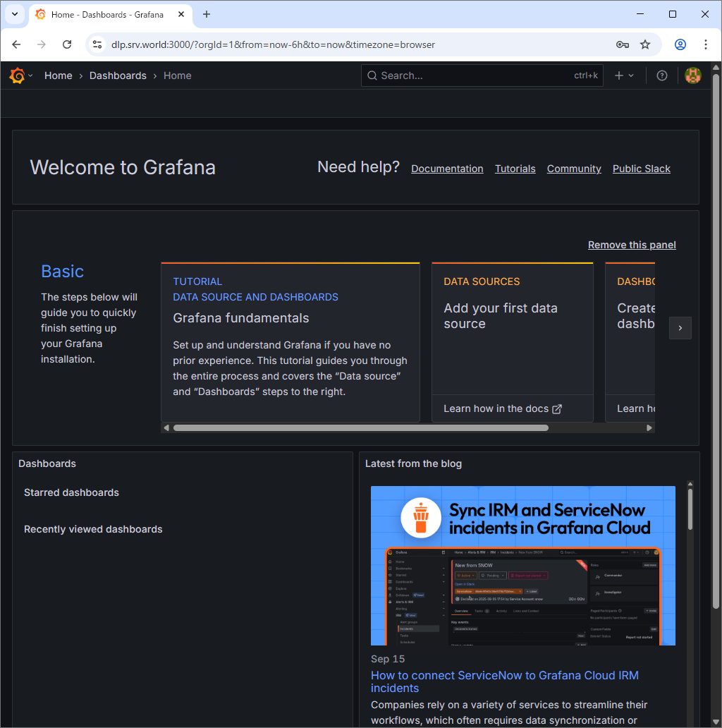Click the Dashboards panel title
Image resolution: width=722 pixels, height=728 pixels.
pos(47,463)
